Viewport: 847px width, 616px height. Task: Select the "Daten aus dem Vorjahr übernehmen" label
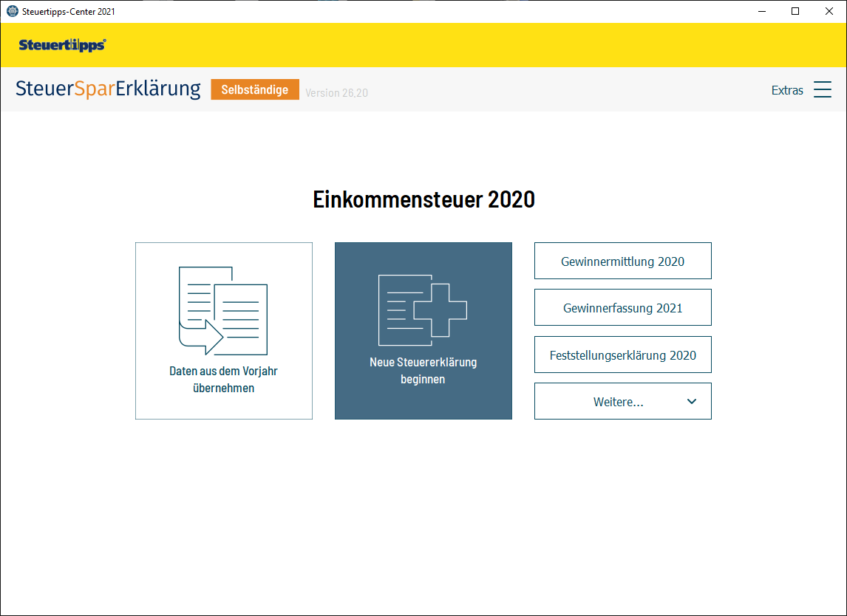pyautogui.click(x=223, y=380)
